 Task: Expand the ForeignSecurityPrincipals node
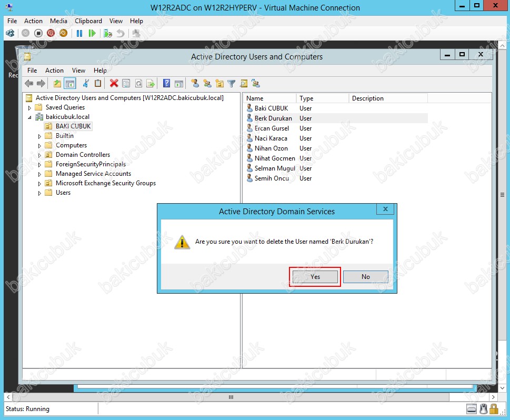(x=39, y=165)
